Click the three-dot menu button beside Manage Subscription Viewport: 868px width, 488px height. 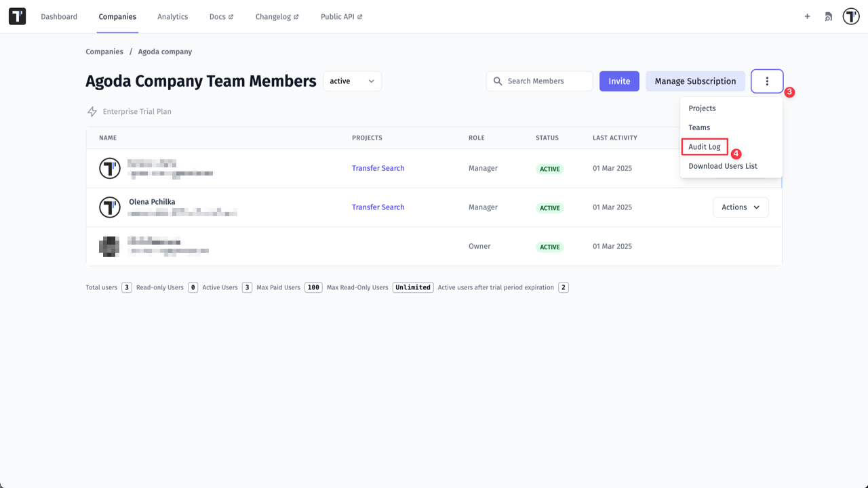pyautogui.click(x=767, y=81)
